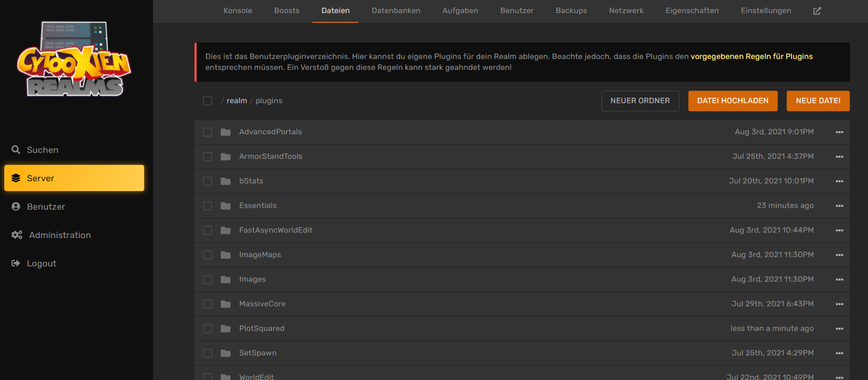Switch to the Boosts tab

287,11
